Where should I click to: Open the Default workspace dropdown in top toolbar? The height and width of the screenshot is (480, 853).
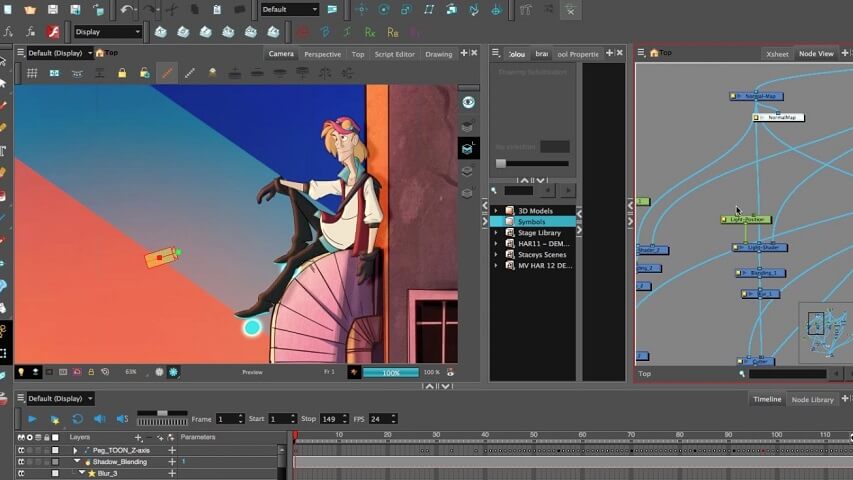point(289,9)
